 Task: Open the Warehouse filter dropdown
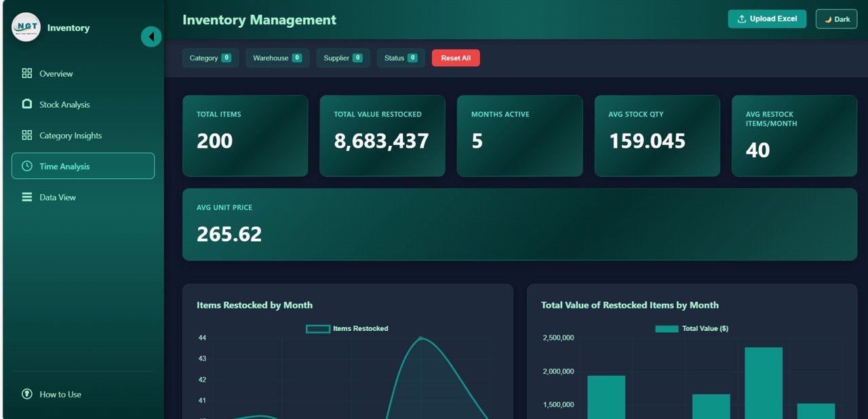tap(277, 58)
